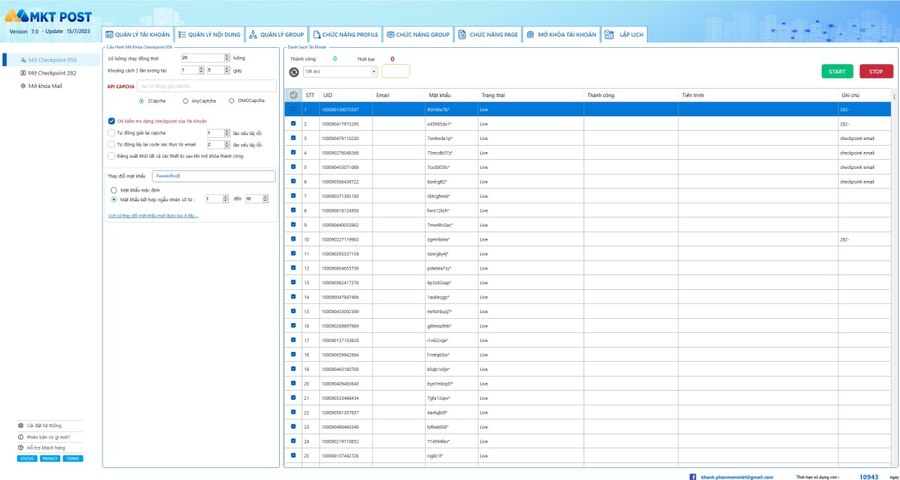Screen dimensions: 900x480
Task: Switch to Chức Năng Page tab
Action: pyautogui.click(x=488, y=34)
